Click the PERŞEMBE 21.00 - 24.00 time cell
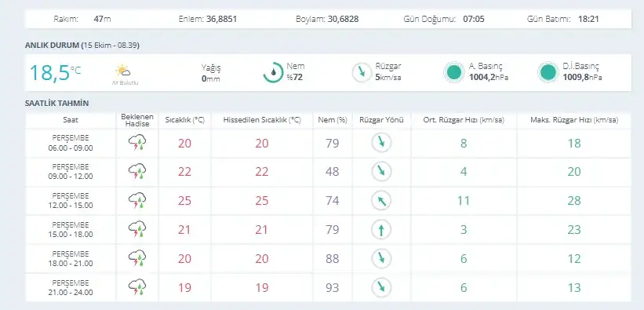644x310 pixels. pos(71,288)
